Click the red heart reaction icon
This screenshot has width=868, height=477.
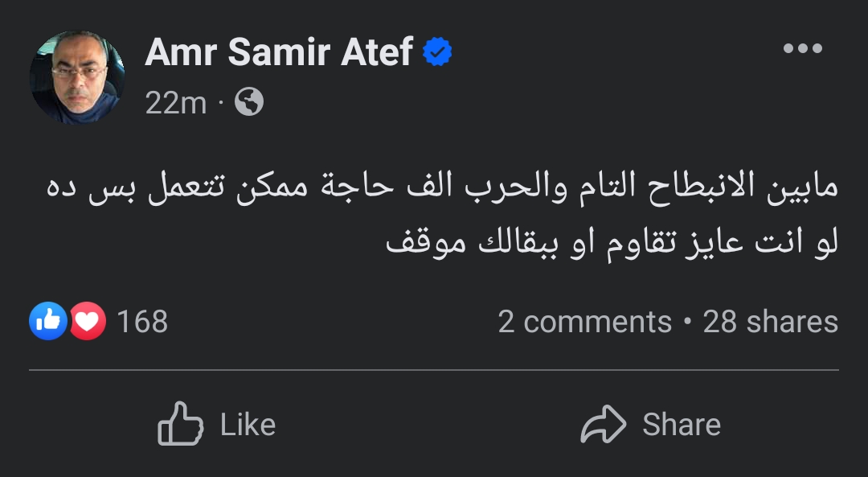click(87, 322)
